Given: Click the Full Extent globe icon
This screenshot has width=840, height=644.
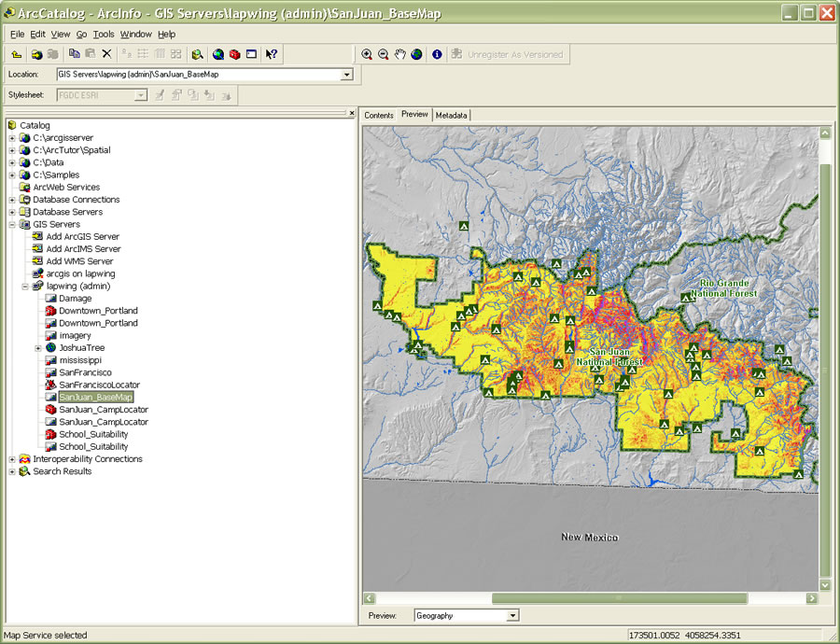Looking at the screenshot, I should [416, 54].
